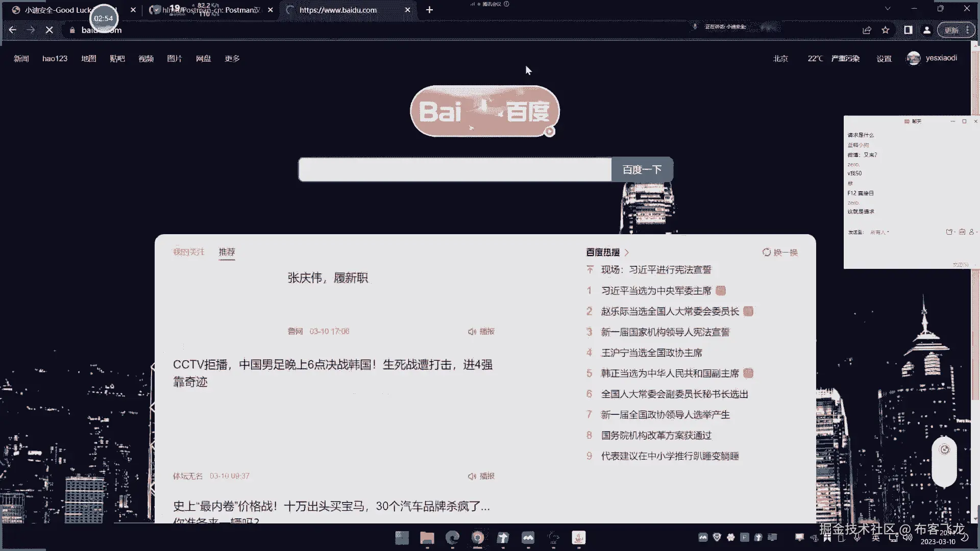
Task: Open a new browser tab
Action: 429,10
